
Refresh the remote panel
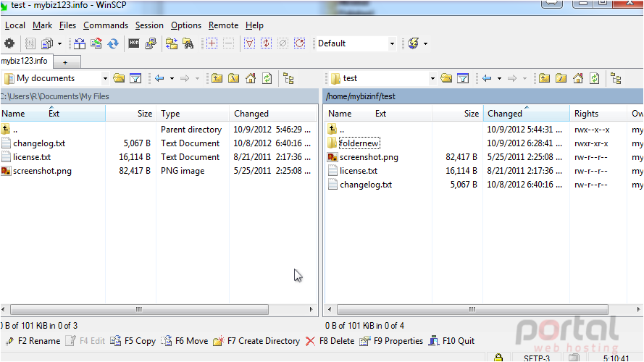(x=595, y=78)
